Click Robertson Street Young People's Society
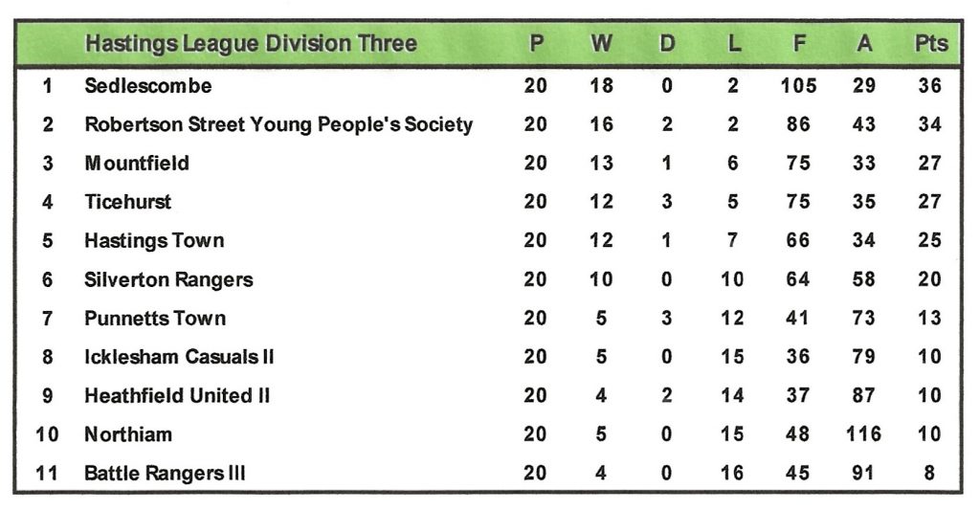980x510 pixels. coord(278,124)
